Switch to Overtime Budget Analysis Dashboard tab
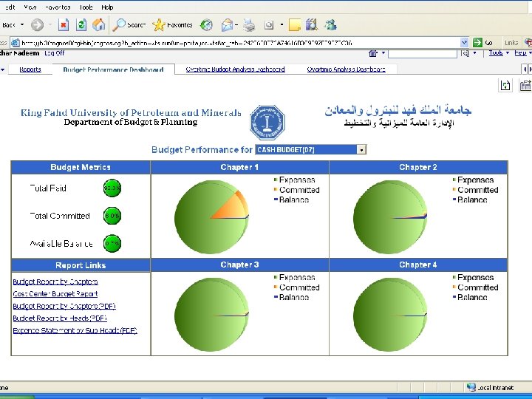Image resolution: width=532 pixels, height=399 pixels. tap(235, 69)
